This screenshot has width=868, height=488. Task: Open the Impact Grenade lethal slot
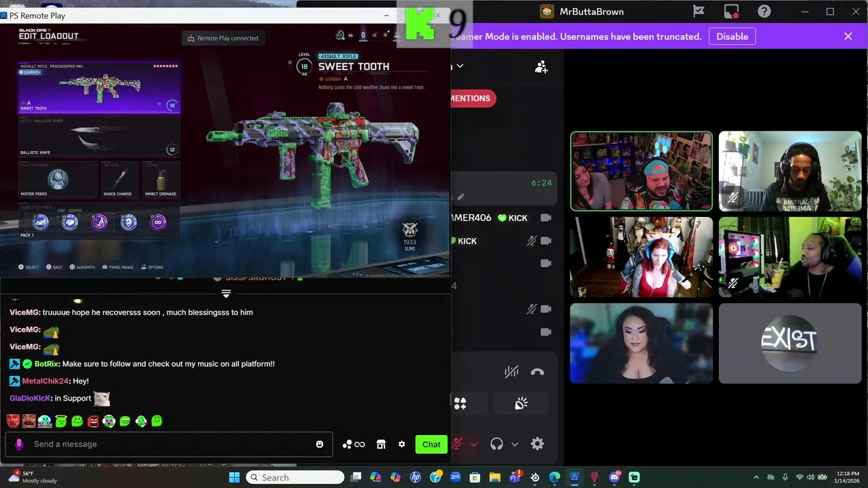coord(161,180)
